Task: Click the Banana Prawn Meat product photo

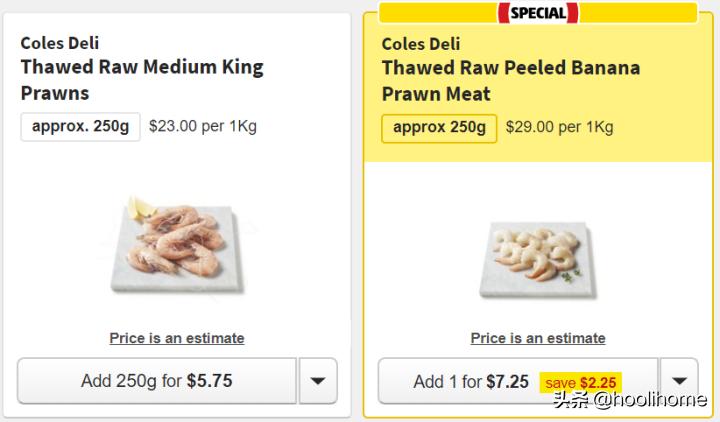Action: 538,257
